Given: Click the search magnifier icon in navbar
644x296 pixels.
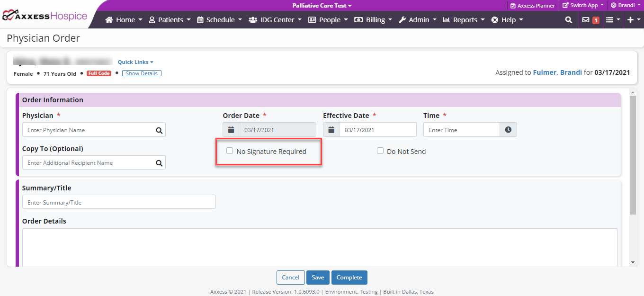Looking at the screenshot, I should [x=568, y=20].
